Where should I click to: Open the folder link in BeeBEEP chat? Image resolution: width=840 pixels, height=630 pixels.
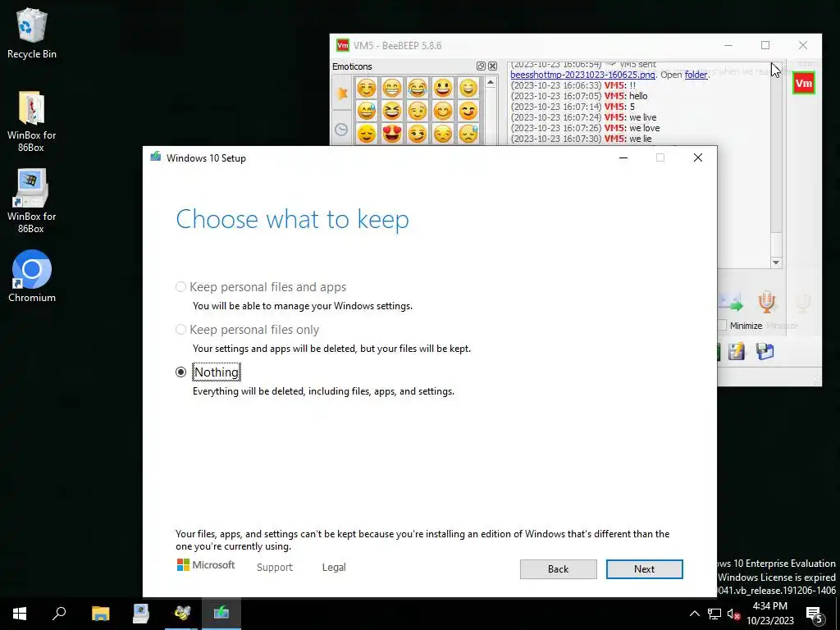point(696,75)
